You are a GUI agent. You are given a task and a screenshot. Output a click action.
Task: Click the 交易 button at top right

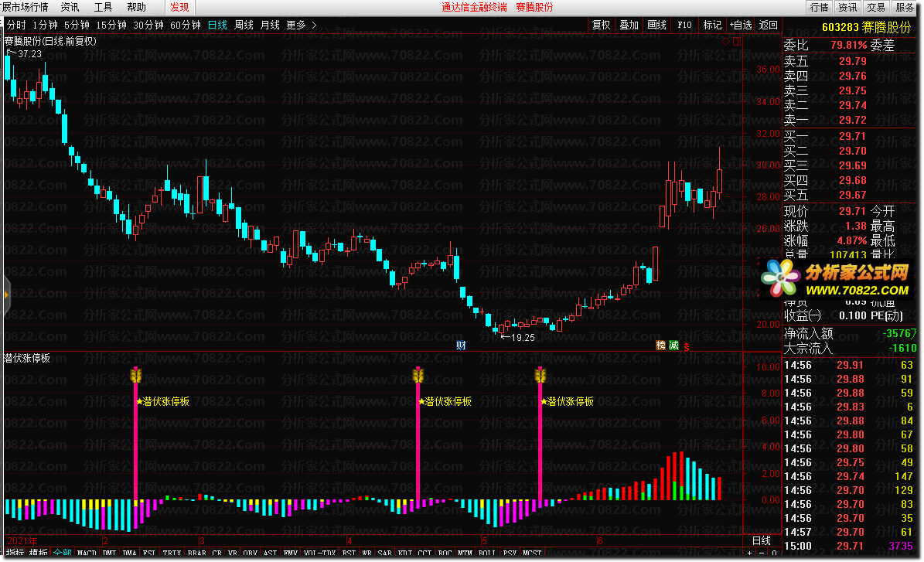pyautogui.click(x=876, y=7)
